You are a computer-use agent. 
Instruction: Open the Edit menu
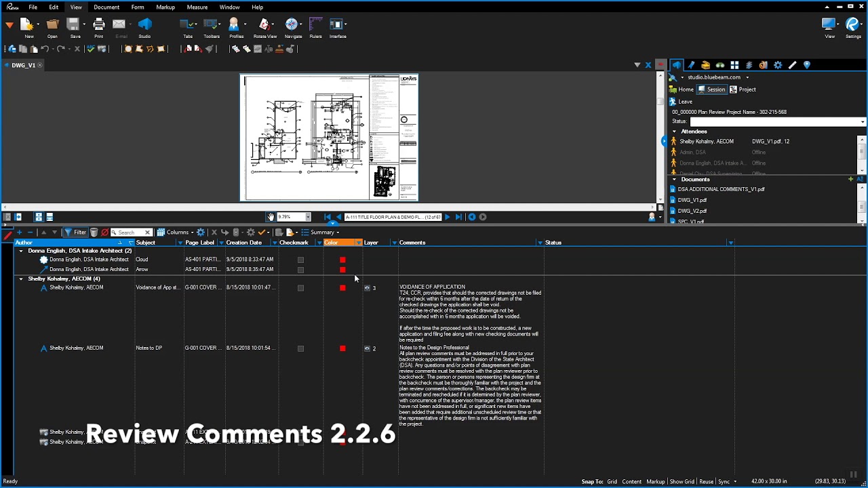point(54,7)
